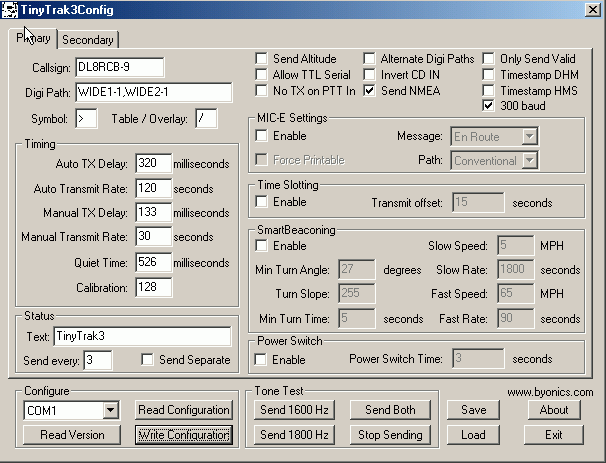Check the Timestamp HMS option
Screen dimensions: 606x463
488,90
